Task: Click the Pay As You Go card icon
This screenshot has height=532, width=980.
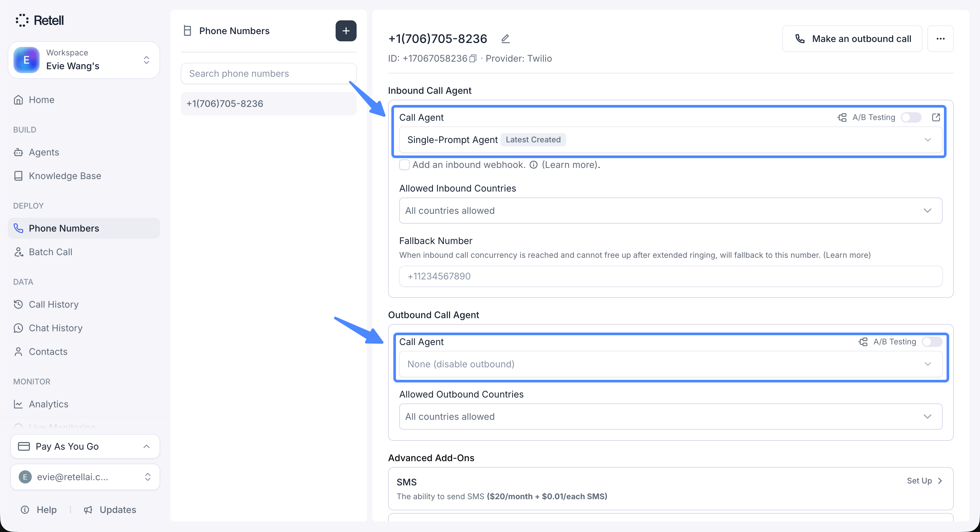Action: pyautogui.click(x=24, y=446)
